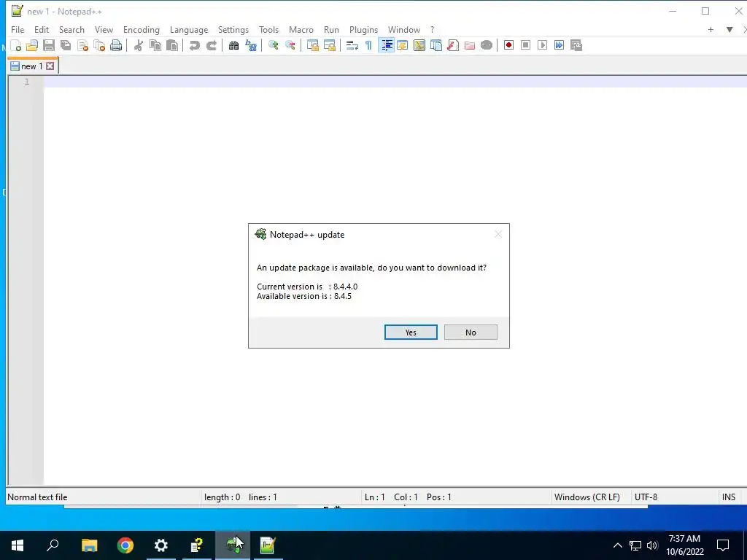
Task: Show Function List toolbar icon
Action: tap(453, 46)
